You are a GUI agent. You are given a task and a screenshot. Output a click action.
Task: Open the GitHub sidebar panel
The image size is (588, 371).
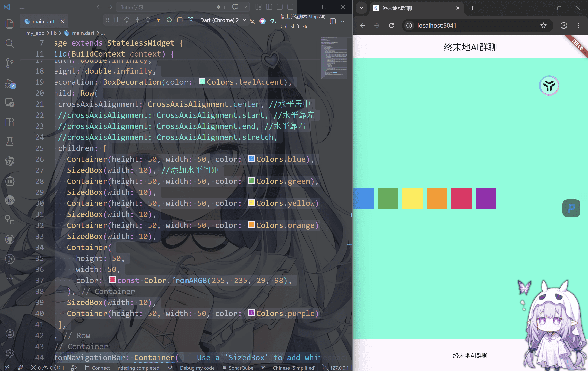pos(10,239)
